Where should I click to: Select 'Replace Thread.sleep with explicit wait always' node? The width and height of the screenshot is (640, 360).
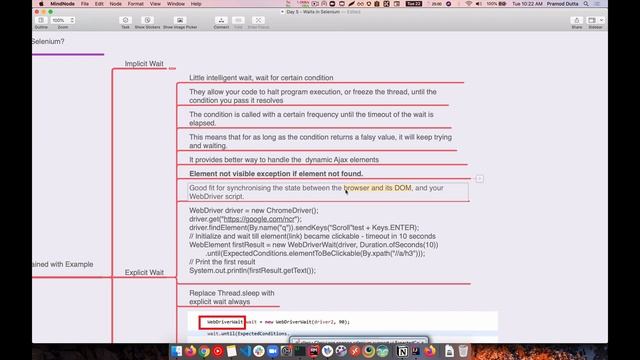click(x=231, y=297)
